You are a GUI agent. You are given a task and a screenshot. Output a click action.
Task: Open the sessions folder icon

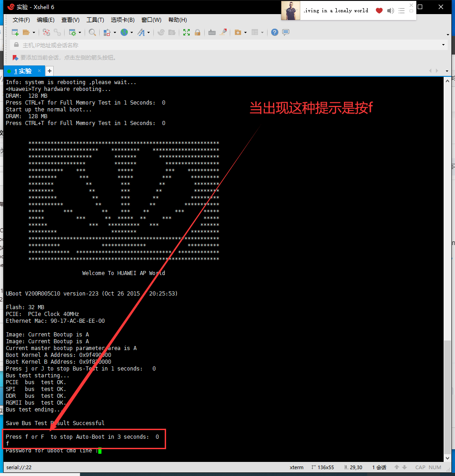pyautogui.click(x=26, y=32)
